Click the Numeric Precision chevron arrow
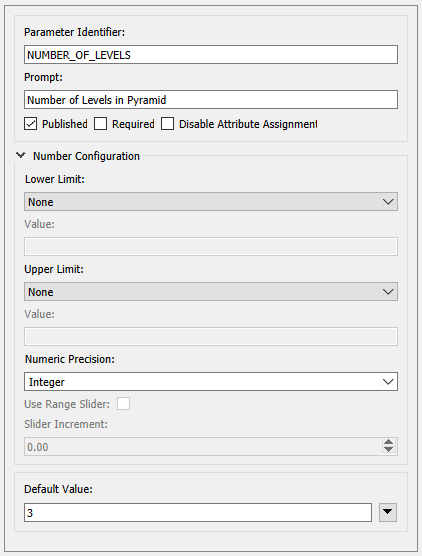 click(x=388, y=382)
